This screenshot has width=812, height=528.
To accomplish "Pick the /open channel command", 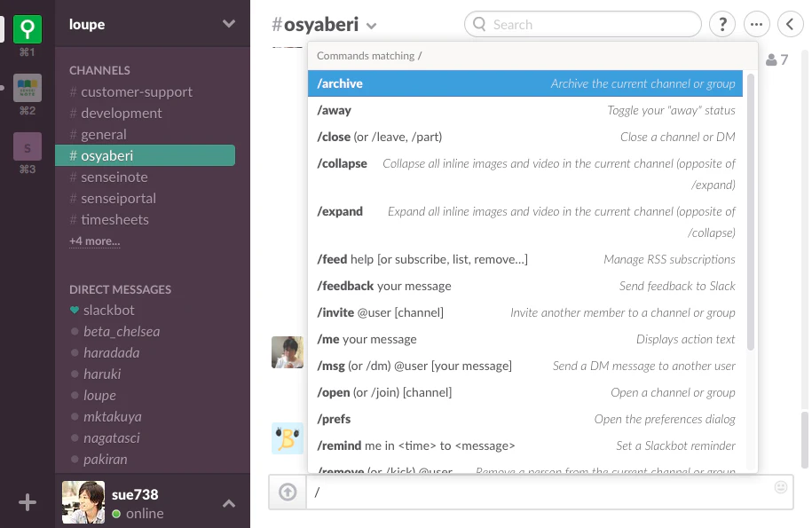I will [x=525, y=392].
